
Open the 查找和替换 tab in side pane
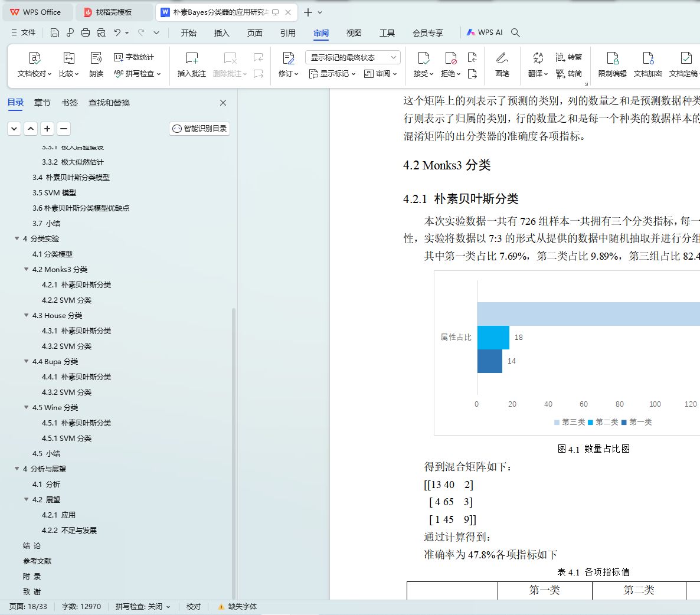pos(109,103)
